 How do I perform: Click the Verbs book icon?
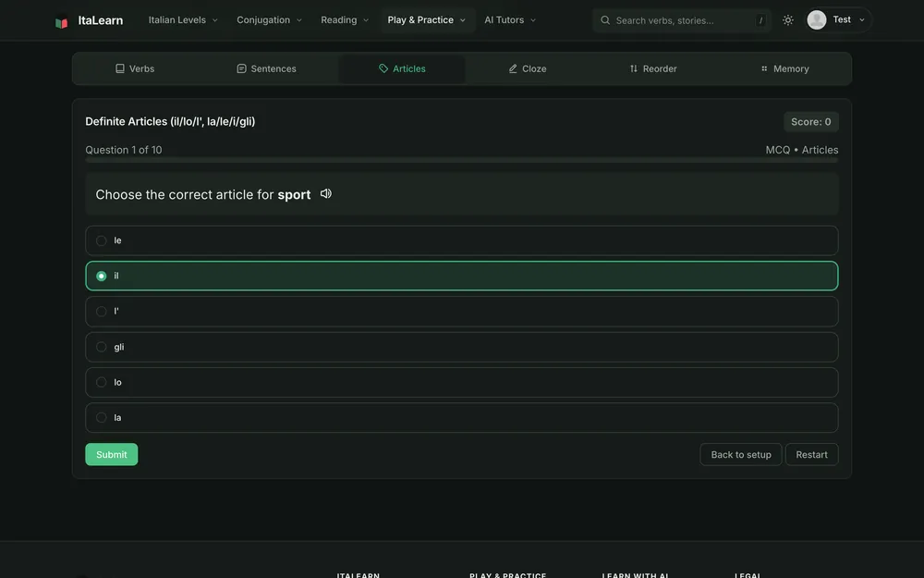point(119,68)
